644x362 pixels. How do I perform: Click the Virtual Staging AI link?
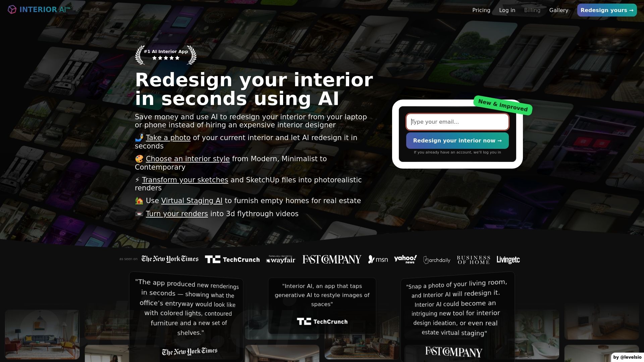(192, 201)
